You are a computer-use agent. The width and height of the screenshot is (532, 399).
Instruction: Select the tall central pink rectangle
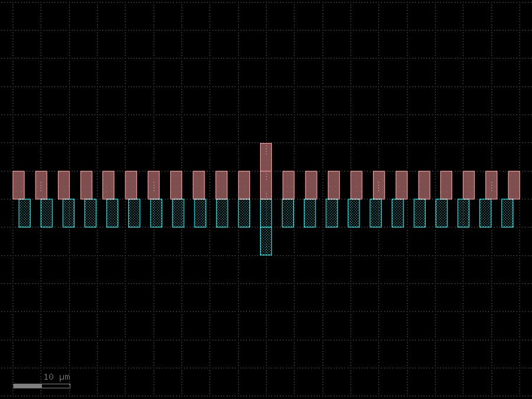pyautogui.click(x=266, y=171)
